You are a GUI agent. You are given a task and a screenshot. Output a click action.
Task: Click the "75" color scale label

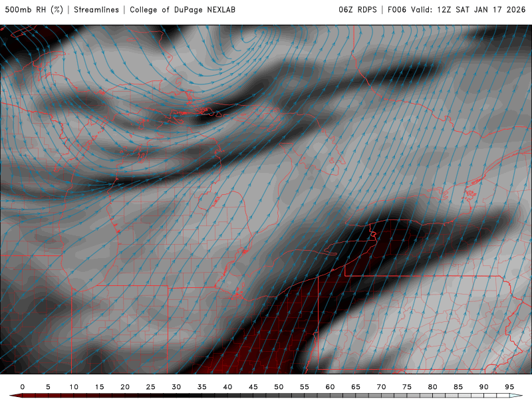point(407,387)
